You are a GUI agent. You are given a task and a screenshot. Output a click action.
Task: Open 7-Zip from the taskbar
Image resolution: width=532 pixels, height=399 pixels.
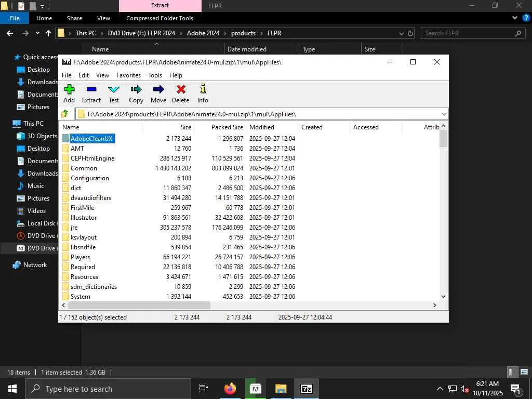coord(307,389)
